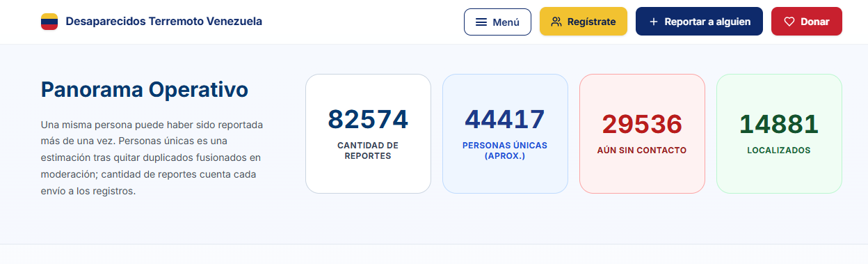The image size is (868, 264).
Task: Select the 44417 unique persons card
Action: pyautogui.click(x=505, y=134)
